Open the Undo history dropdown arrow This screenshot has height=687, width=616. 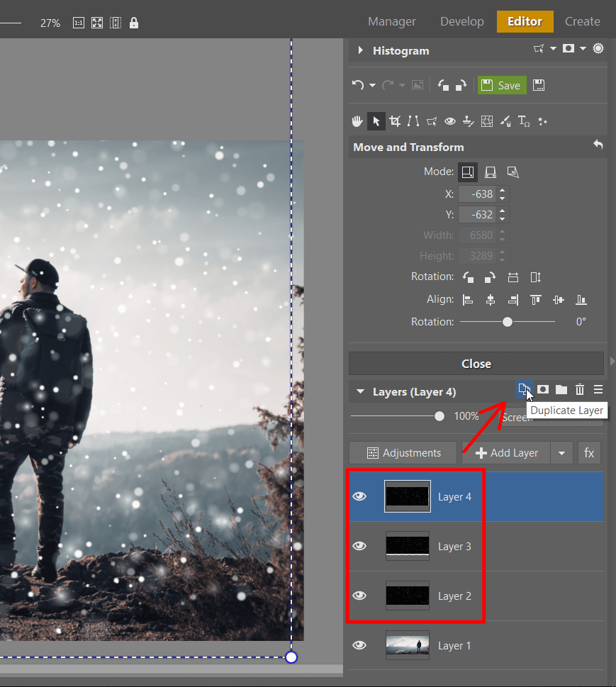(x=372, y=86)
